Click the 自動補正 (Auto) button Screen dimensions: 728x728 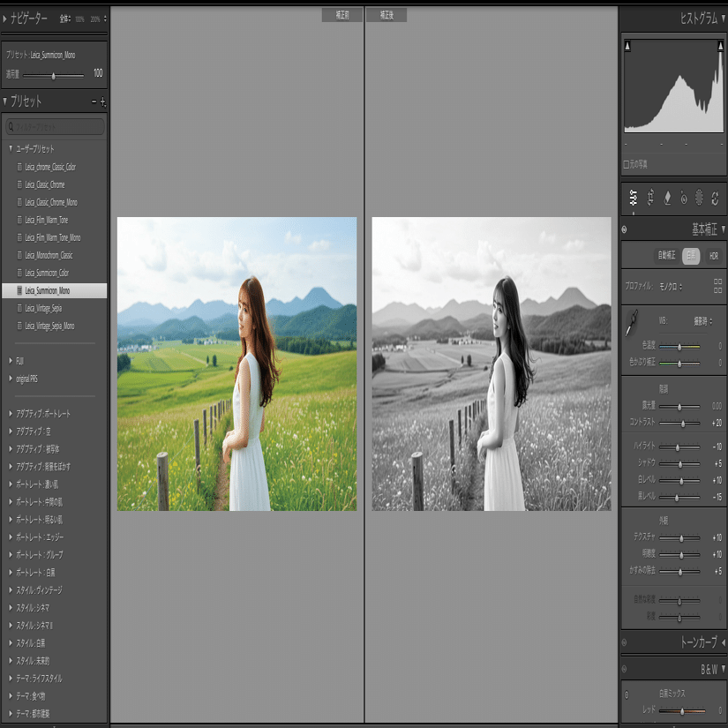(x=666, y=255)
